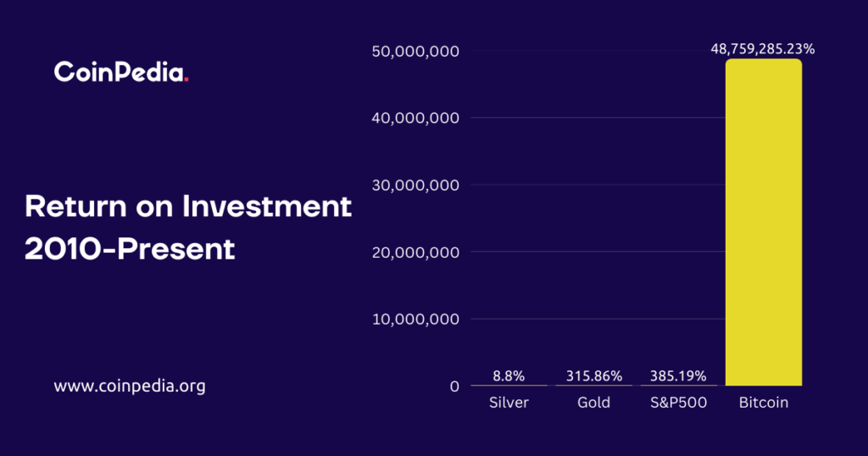Click the CoinPedia logo

[121, 73]
